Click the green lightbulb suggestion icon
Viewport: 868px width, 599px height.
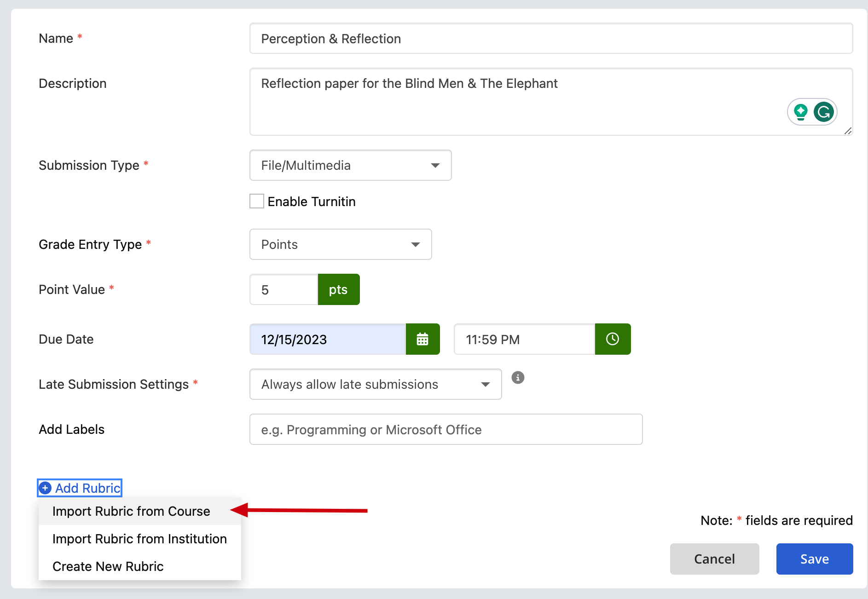point(801,112)
